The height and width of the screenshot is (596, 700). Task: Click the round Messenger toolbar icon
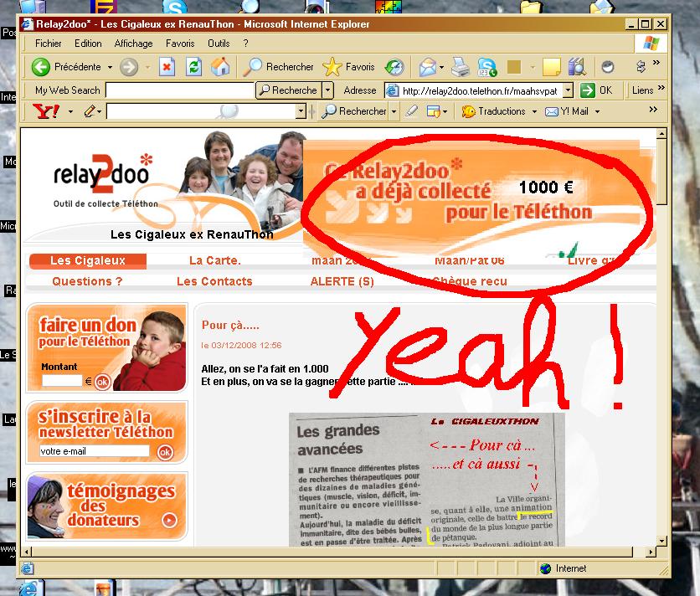click(608, 67)
